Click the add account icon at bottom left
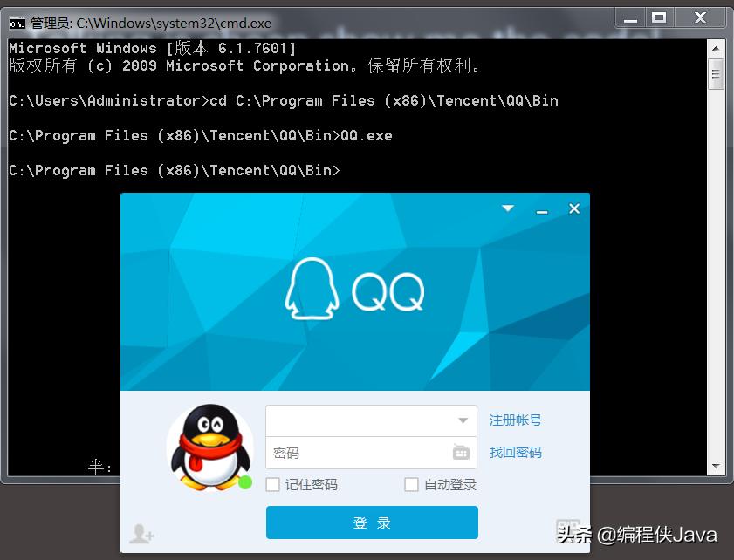This screenshot has width=734, height=560. click(x=141, y=534)
